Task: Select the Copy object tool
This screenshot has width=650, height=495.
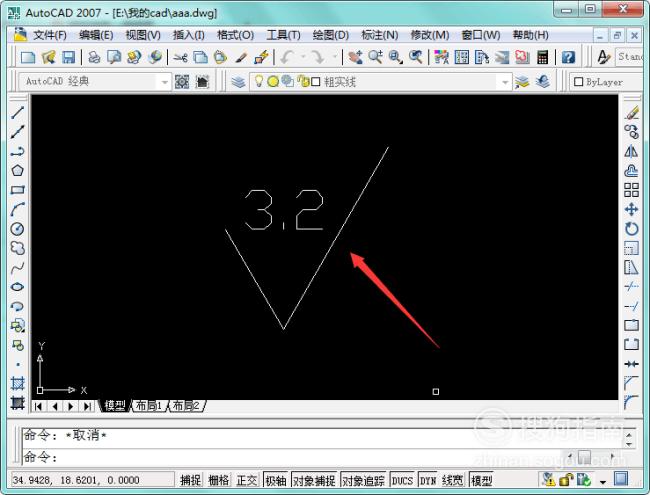Action: point(632,132)
